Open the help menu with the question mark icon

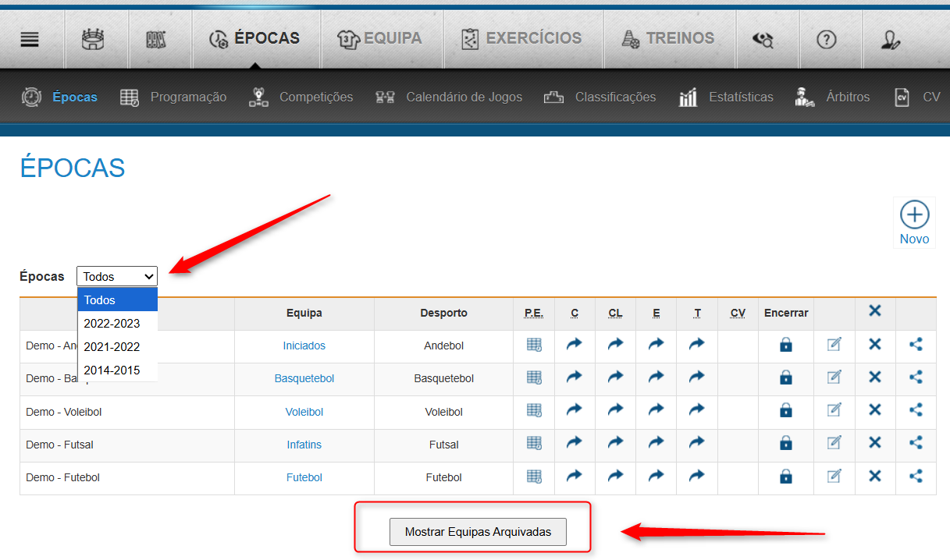coord(827,38)
